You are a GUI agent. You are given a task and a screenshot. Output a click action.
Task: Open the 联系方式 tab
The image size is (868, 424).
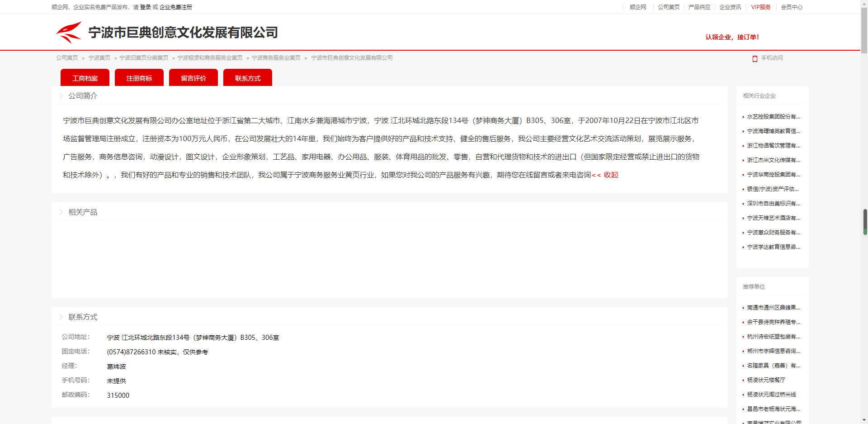coord(248,78)
